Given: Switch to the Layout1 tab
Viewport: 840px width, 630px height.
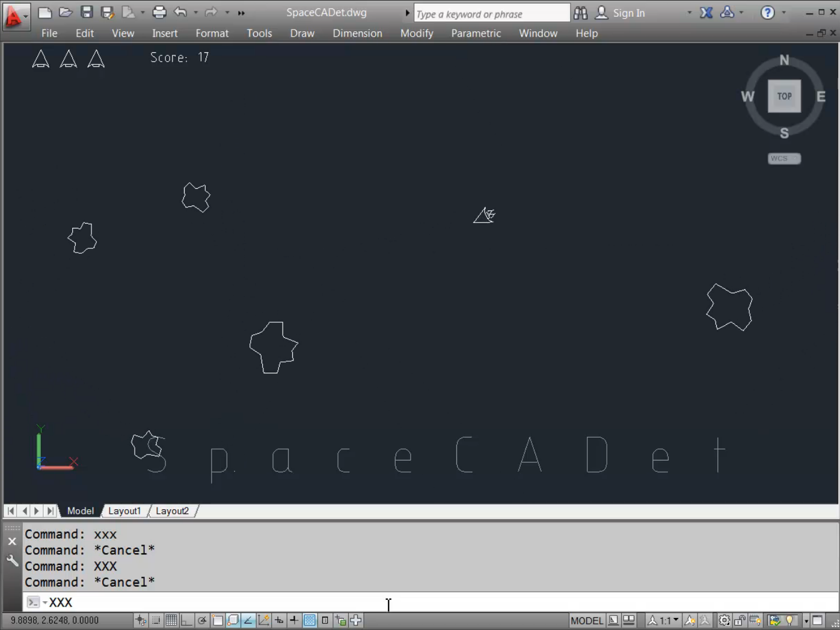Looking at the screenshot, I should click(124, 511).
